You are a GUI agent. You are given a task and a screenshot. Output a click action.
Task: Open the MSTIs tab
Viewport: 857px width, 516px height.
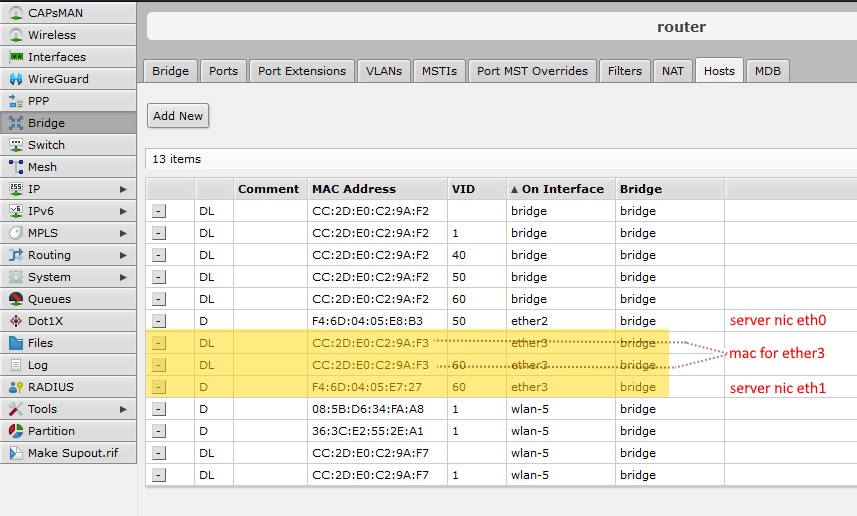(x=439, y=71)
